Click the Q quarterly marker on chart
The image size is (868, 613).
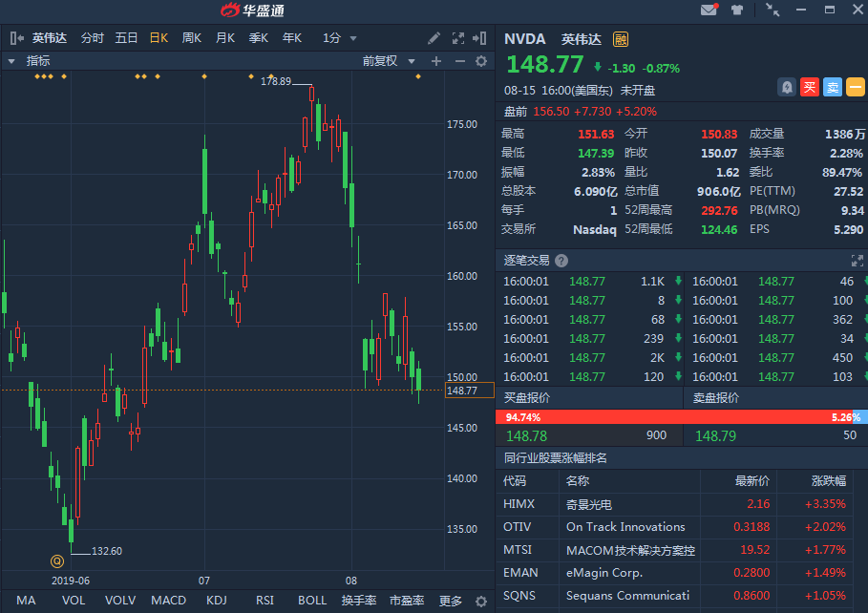click(x=57, y=561)
